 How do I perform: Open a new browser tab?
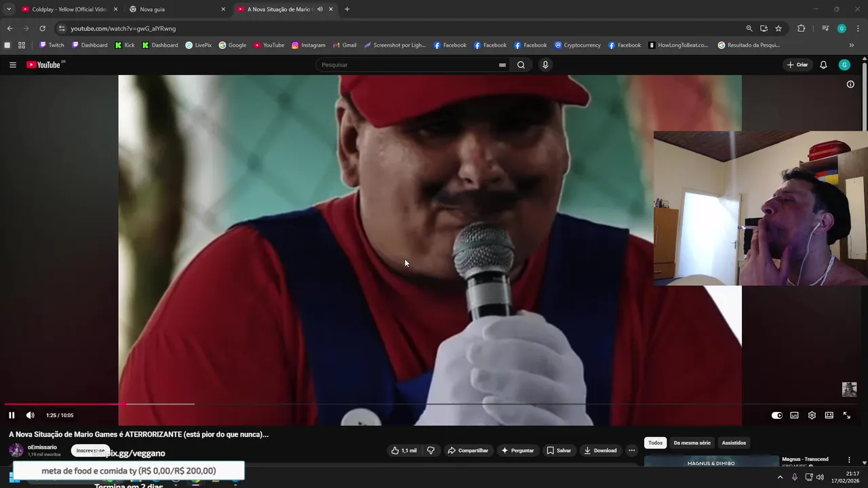(x=347, y=9)
